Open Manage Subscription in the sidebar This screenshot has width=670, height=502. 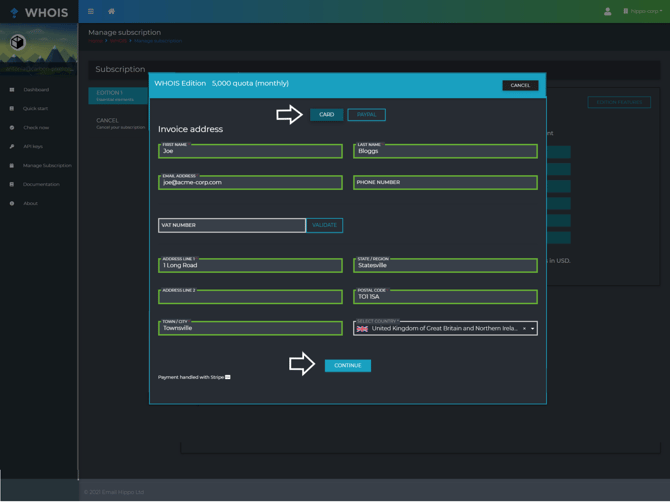47,165
